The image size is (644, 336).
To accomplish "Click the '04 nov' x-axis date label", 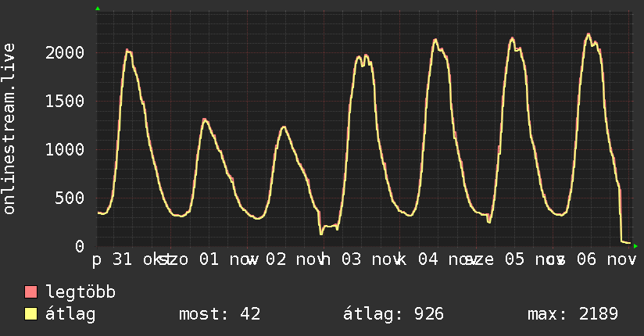I will coord(448,259).
